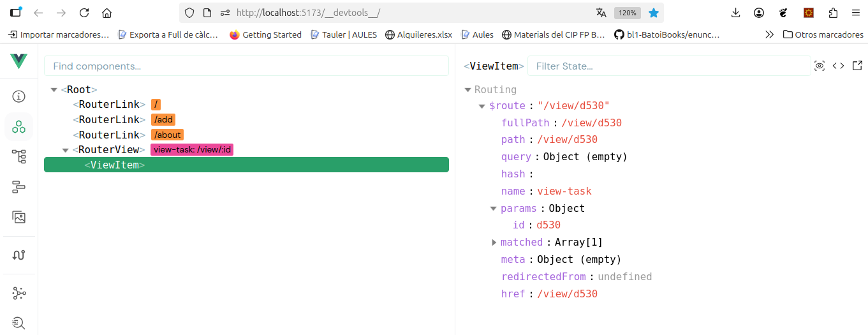Open the Graph tab icon

pos(18,293)
